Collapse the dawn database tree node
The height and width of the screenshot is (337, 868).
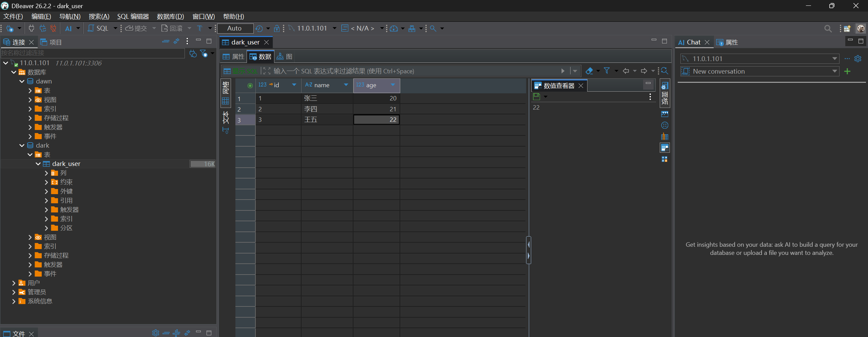(x=22, y=81)
